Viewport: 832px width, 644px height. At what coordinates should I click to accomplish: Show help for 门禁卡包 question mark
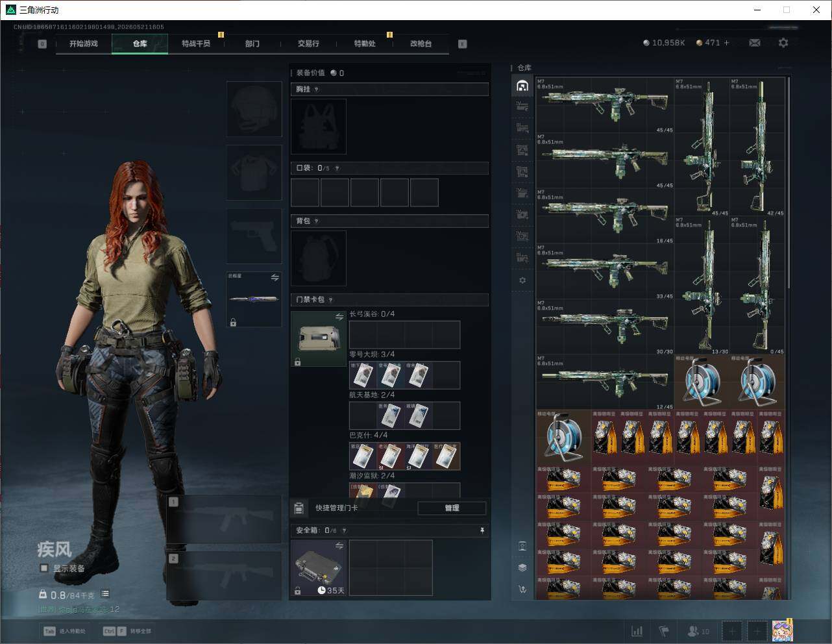[330, 300]
